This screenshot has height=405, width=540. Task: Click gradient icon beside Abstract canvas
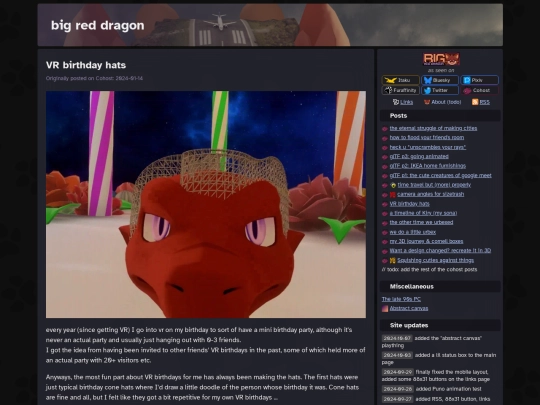385,309
